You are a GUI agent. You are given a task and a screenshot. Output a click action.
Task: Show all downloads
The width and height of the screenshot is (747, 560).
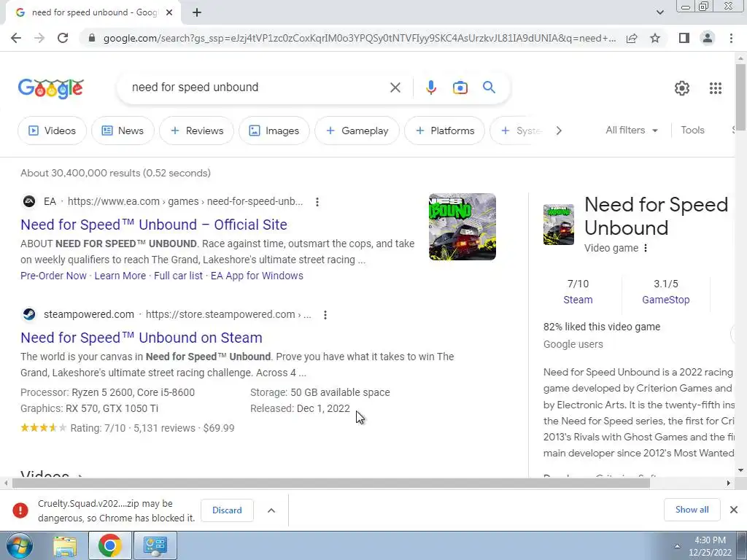coord(692,510)
